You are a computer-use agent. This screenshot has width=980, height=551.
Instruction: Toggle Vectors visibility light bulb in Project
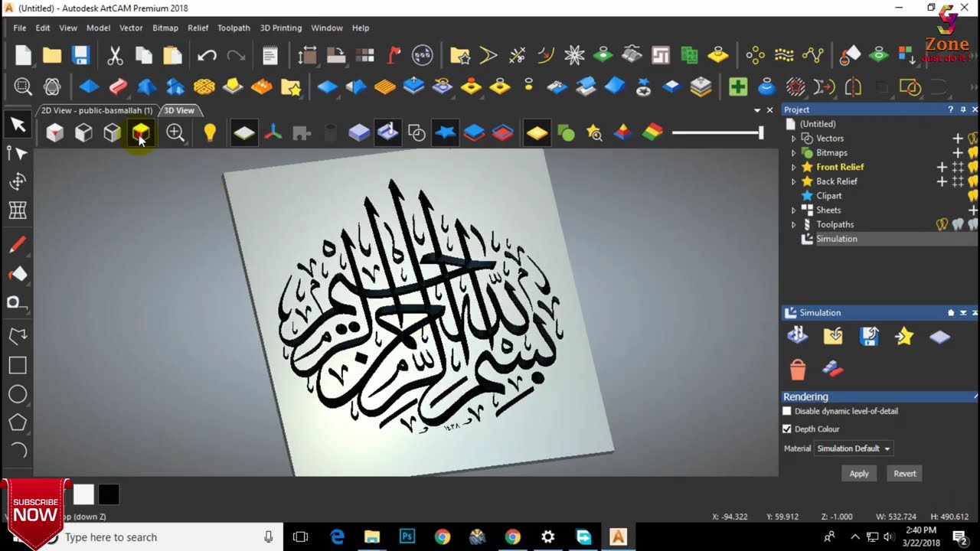pos(974,139)
